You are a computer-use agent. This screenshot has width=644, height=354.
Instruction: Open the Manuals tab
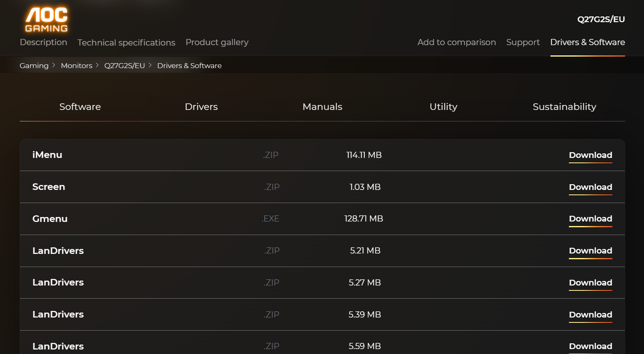click(x=322, y=107)
